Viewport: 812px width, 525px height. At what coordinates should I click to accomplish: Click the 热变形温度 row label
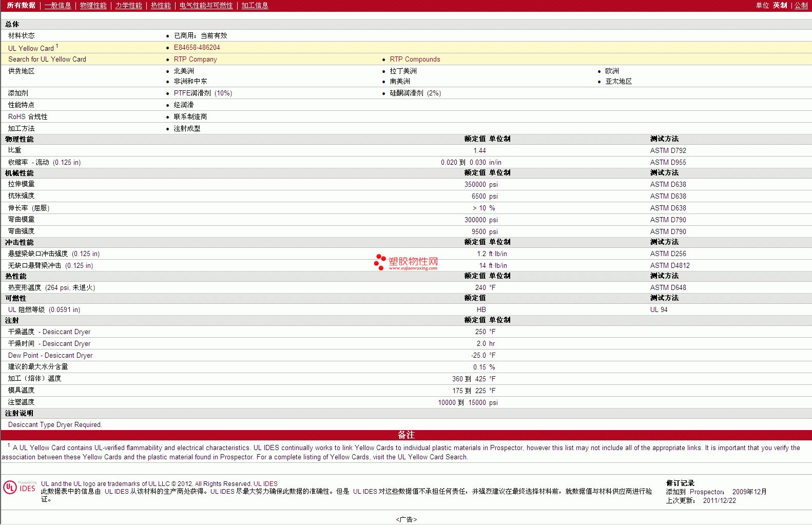pos(51,287)
